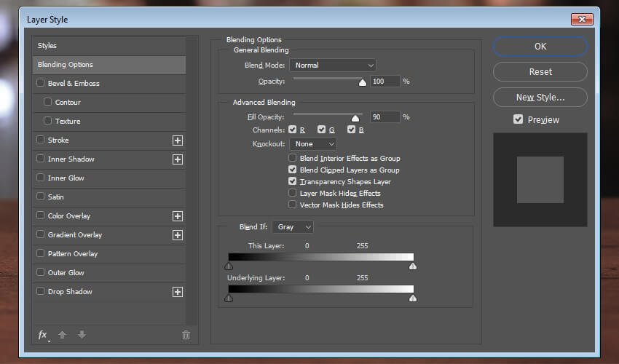Add another Drop Shadow with plus icon
This screenshot has height=364, width=619.
178,292
